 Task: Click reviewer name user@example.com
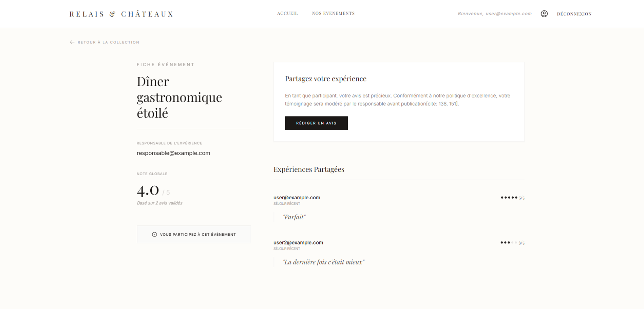click(x=297, y=198)
